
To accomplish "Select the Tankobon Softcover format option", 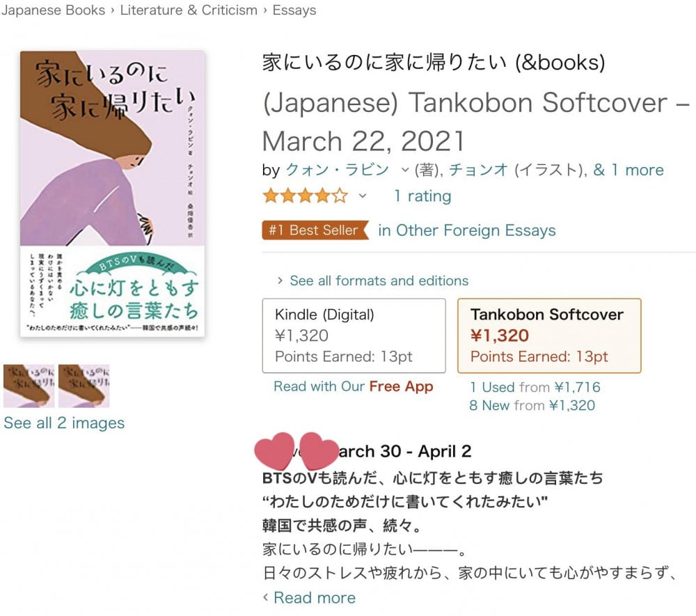I will pyautogui.click(x=549, y=335).
